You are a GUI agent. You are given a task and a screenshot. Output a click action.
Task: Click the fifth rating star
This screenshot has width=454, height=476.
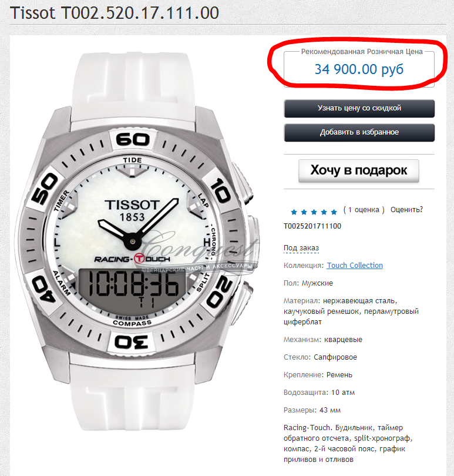pyautogui.click(x=334, y=212)
